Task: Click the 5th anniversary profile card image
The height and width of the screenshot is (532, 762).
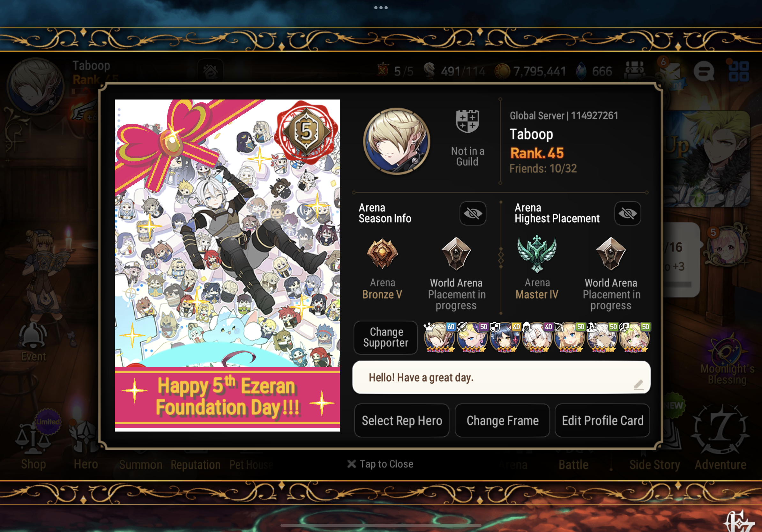Action: click(227, 265)
